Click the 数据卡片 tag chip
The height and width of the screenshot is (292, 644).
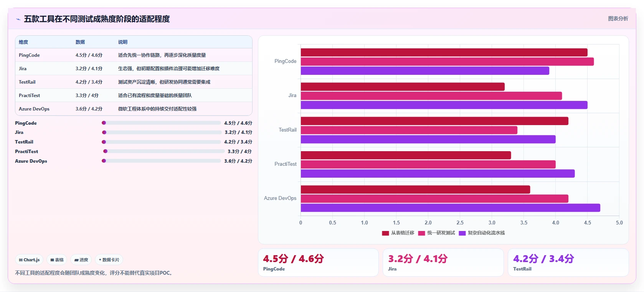[109, 260]
